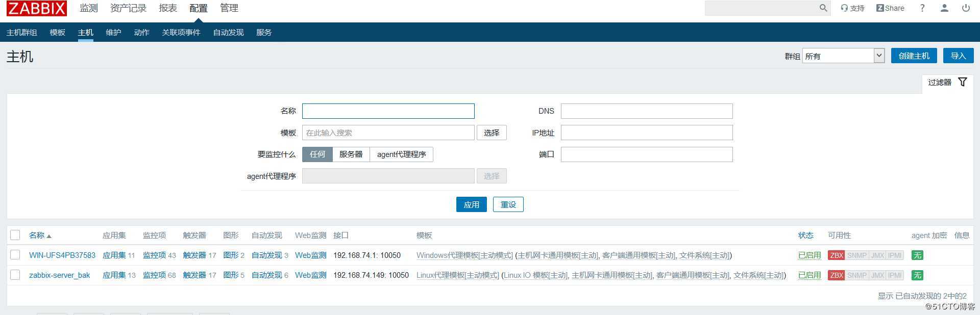The height and width of the screenshot is (315, 980).
Task: Go to 主机 submenu
Action: [x=86, y=32]
